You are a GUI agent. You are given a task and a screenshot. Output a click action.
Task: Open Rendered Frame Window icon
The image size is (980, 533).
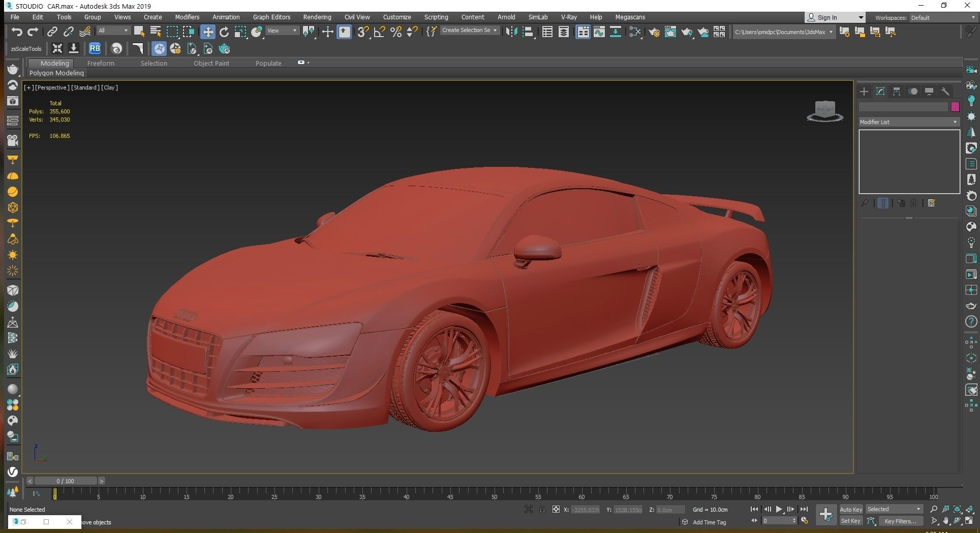point(670,32)
